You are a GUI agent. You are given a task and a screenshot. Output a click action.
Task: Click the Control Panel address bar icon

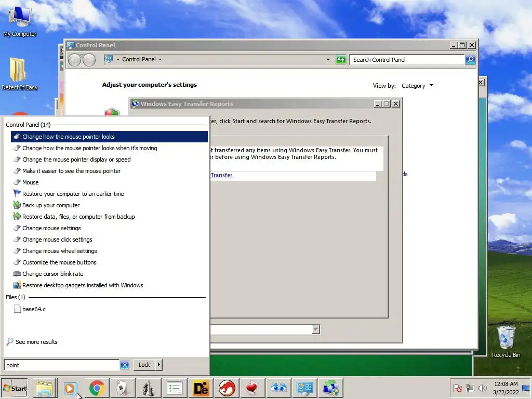[109, 59]
